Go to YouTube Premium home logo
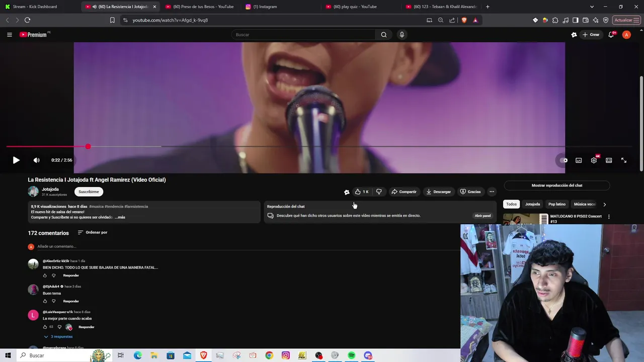This screenshot has width=644, height=362. tap(34, 35)
